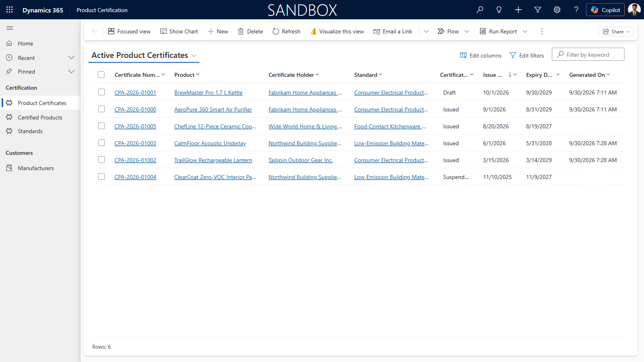This screenshot has width=644, height=362.
Task: Open Expiry Date column header menu
Action: tap(543, 75)
